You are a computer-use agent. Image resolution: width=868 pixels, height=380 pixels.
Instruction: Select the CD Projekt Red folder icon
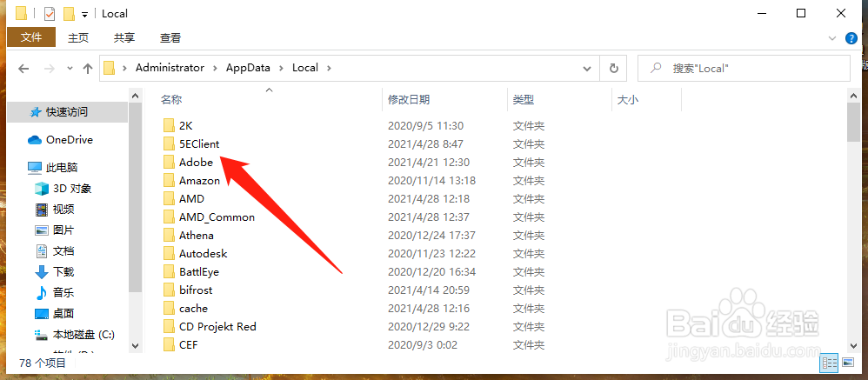pyautogui.click(x=169, y=326)
